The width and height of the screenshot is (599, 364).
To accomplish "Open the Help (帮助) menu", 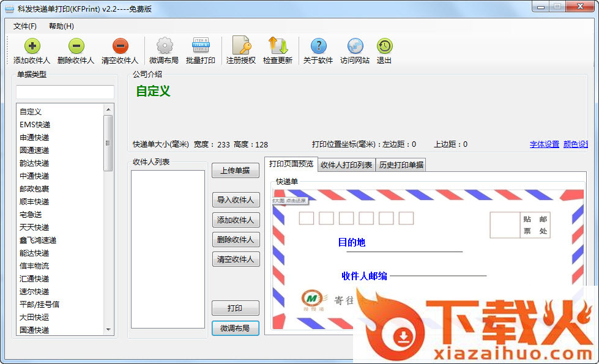I will [61, 26].
